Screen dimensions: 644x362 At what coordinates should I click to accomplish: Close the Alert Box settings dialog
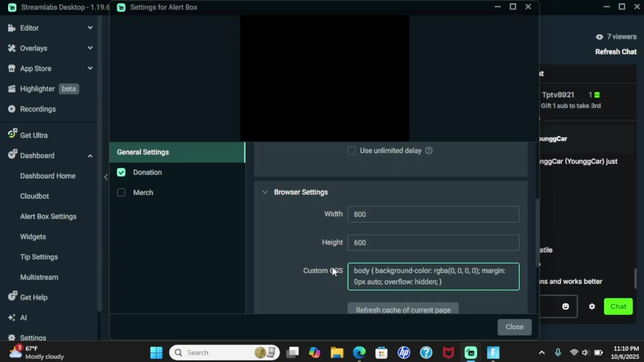point(514,327)
